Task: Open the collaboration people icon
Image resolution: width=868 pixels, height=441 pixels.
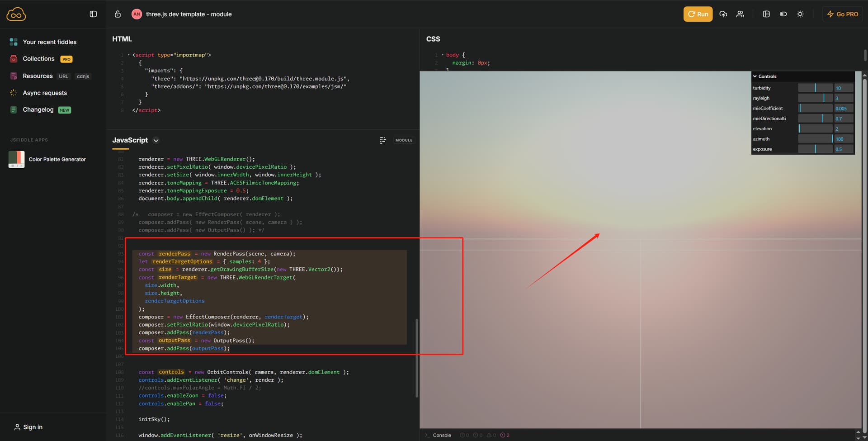Action: [740, 14]
